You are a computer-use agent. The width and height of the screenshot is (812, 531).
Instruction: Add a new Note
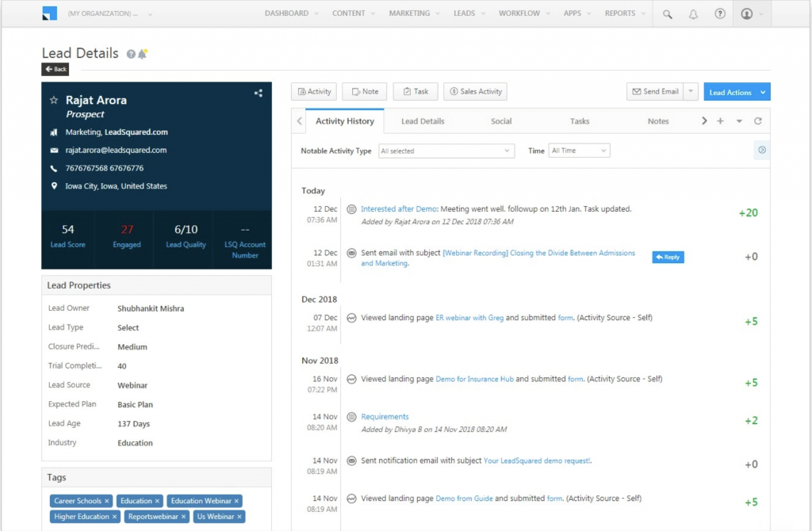[x=365, y=92]
